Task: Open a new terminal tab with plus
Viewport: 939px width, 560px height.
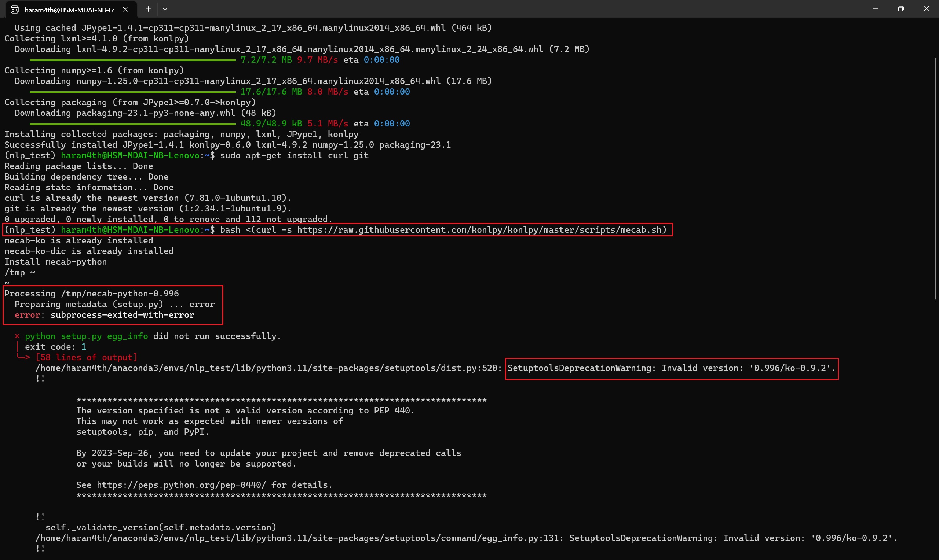Action: tap(149, 9)
